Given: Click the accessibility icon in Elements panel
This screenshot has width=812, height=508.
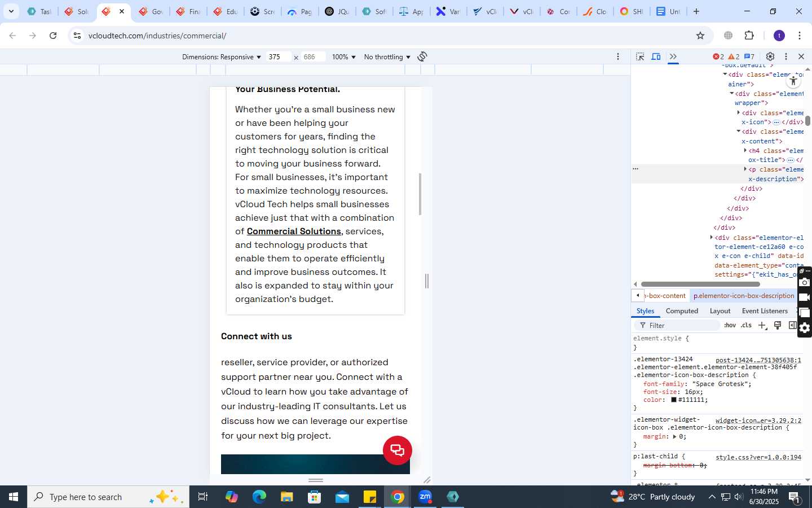Looking at the screenshot, I should (x=793, y=81).
